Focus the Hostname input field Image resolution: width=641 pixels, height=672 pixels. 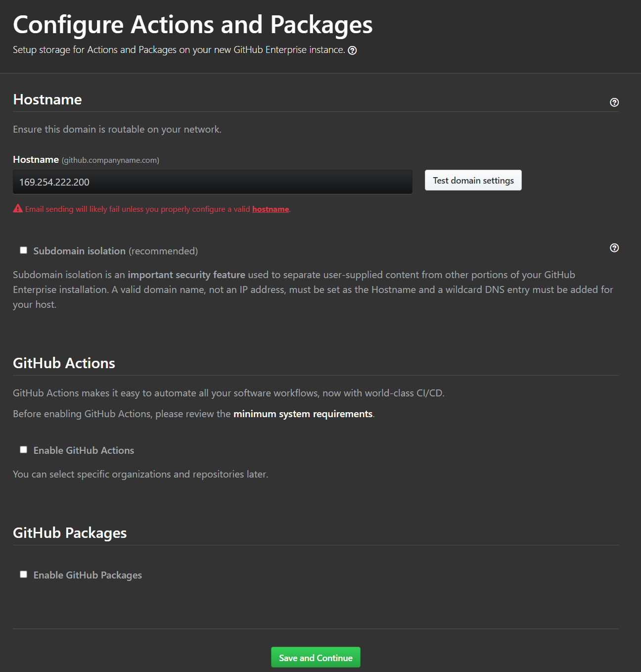coord(213,182)
